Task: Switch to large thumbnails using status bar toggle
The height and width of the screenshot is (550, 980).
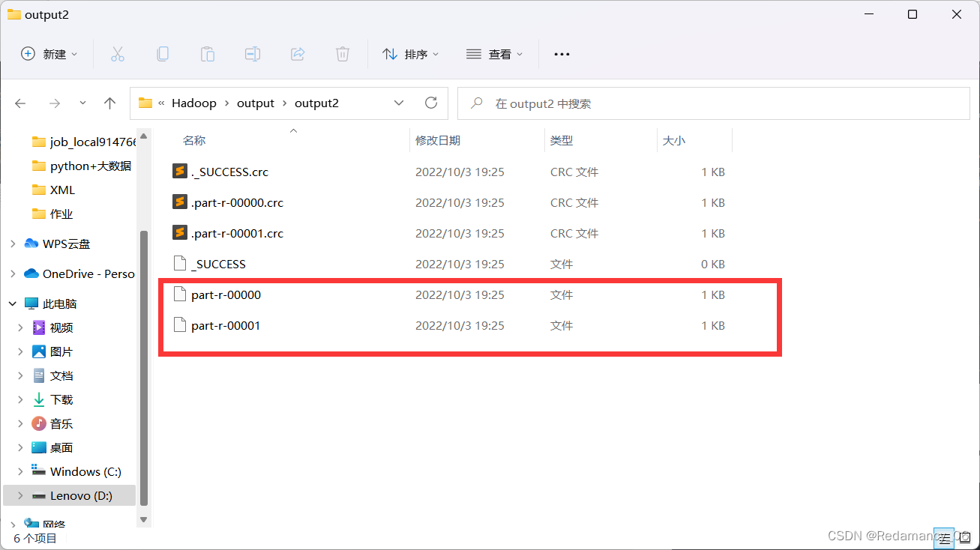Action: [x=964, y=538]
